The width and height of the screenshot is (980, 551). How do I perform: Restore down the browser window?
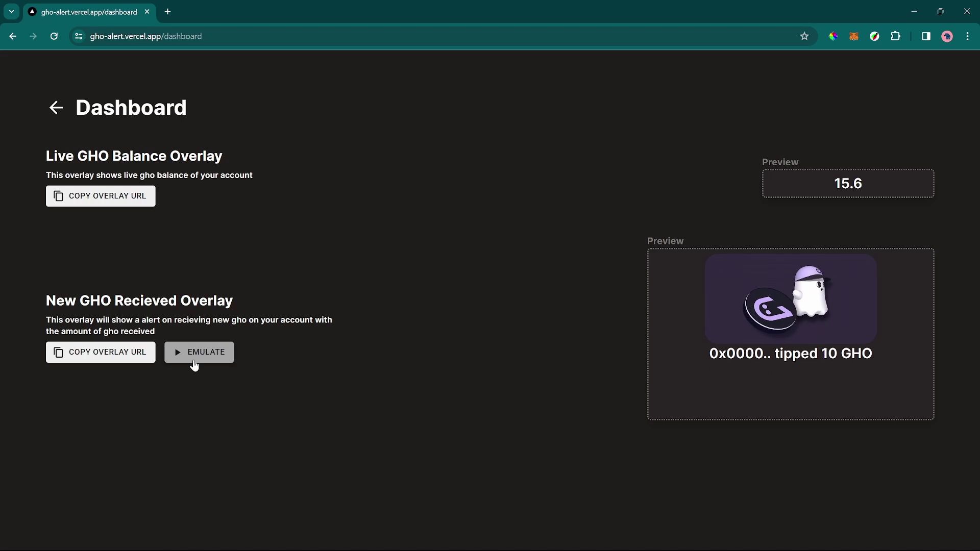tap(941, 11)
